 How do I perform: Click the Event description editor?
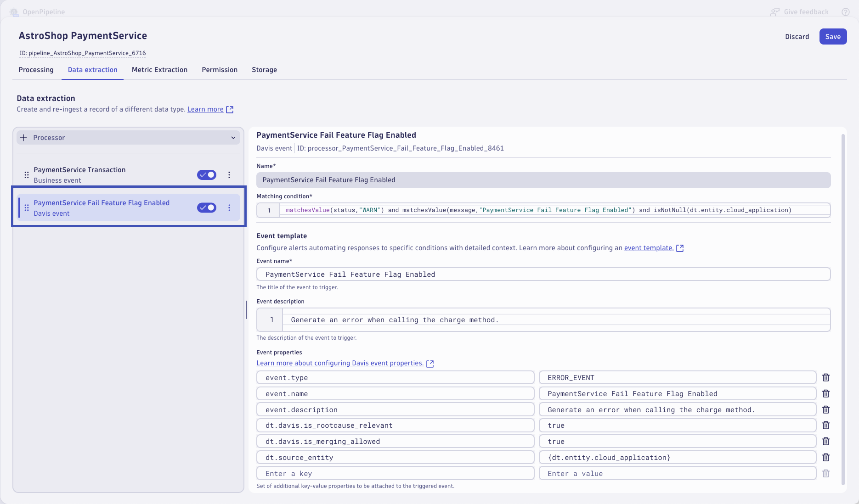point(543,320)
